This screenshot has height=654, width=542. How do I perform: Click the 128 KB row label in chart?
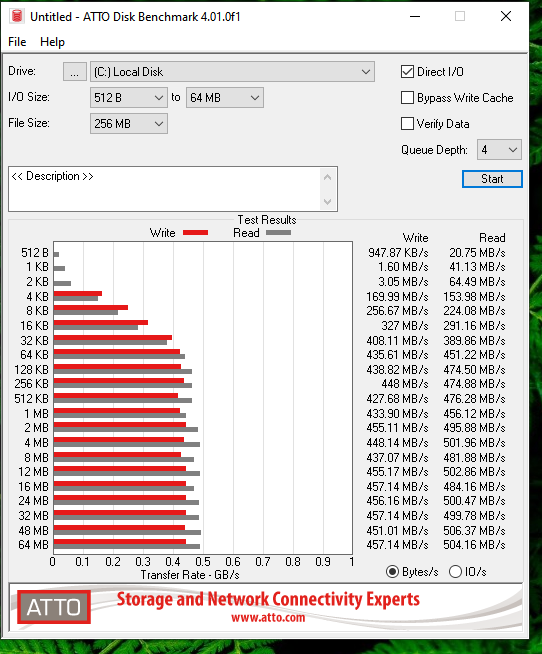click(x=32, y=370)
